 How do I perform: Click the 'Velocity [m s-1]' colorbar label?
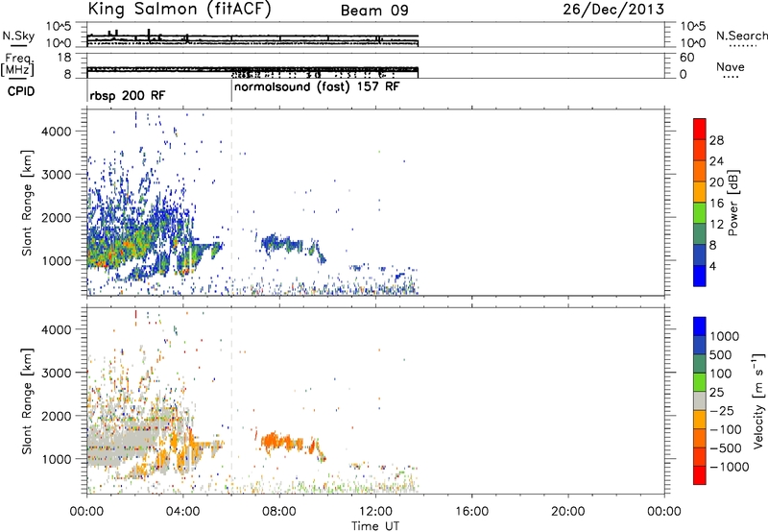[758, 400]
